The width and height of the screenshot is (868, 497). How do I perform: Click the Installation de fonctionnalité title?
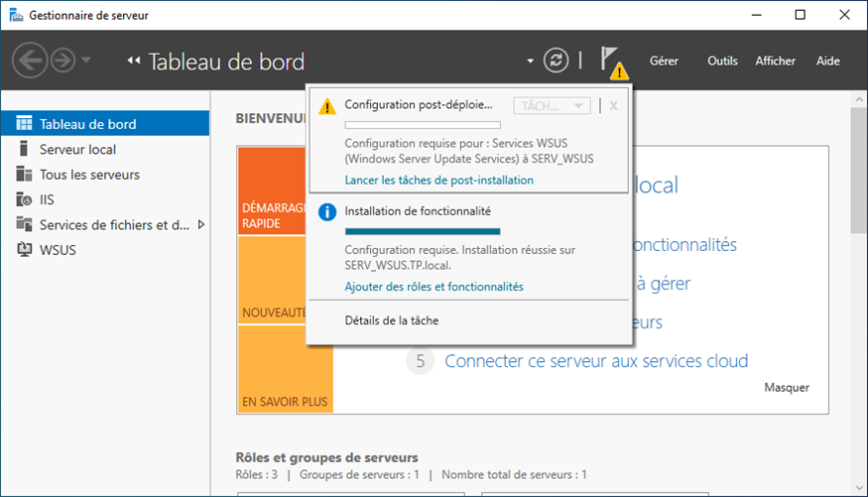(418, 211)
